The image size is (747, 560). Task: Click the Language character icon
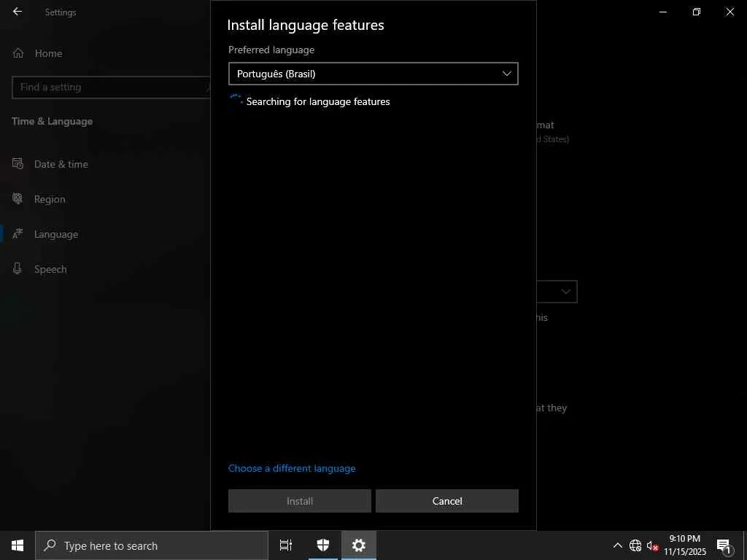(18, 234)
